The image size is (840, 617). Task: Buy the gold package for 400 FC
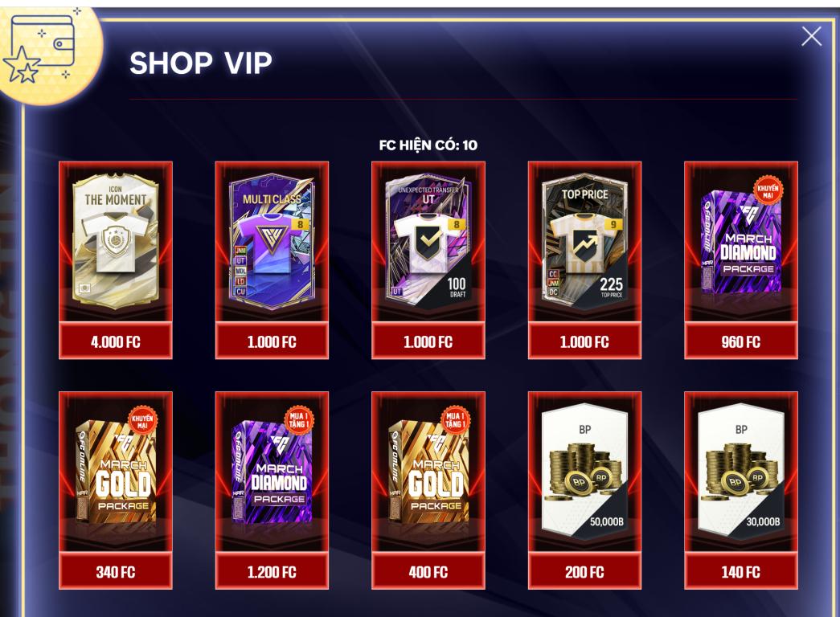(428, 571)
